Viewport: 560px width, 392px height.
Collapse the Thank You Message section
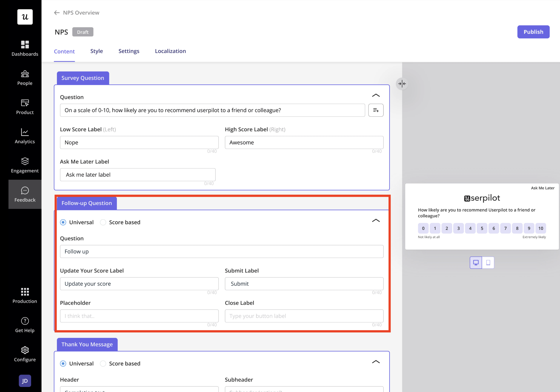click(x=376, y=362)
